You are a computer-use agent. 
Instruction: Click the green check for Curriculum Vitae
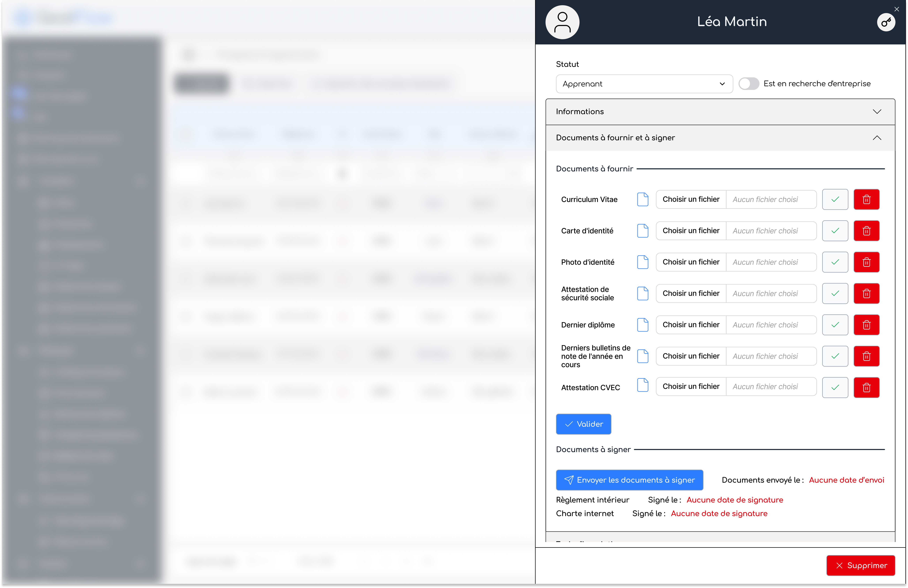point(835,199)
